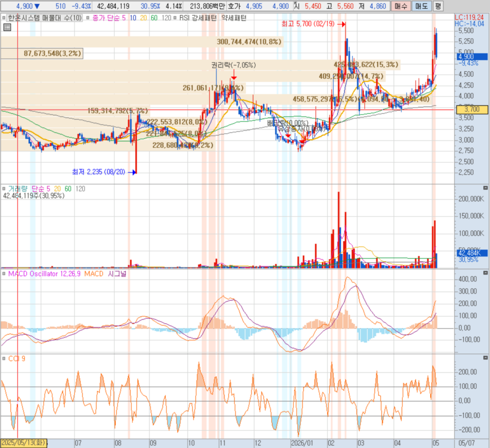Click the small square marker before MACD Oscillator
The width and height of the screenshot is (490, 448).
(x=4, y=274)
